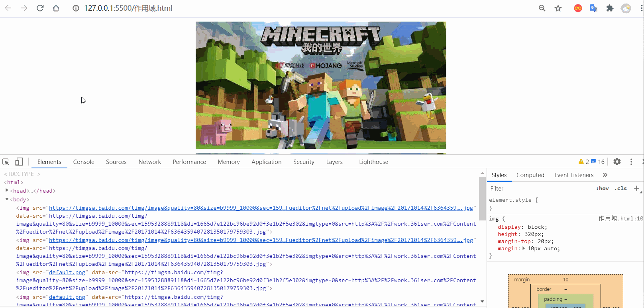The image size is (644, 308).
Task: Open the first img src link
Action: 261,208
